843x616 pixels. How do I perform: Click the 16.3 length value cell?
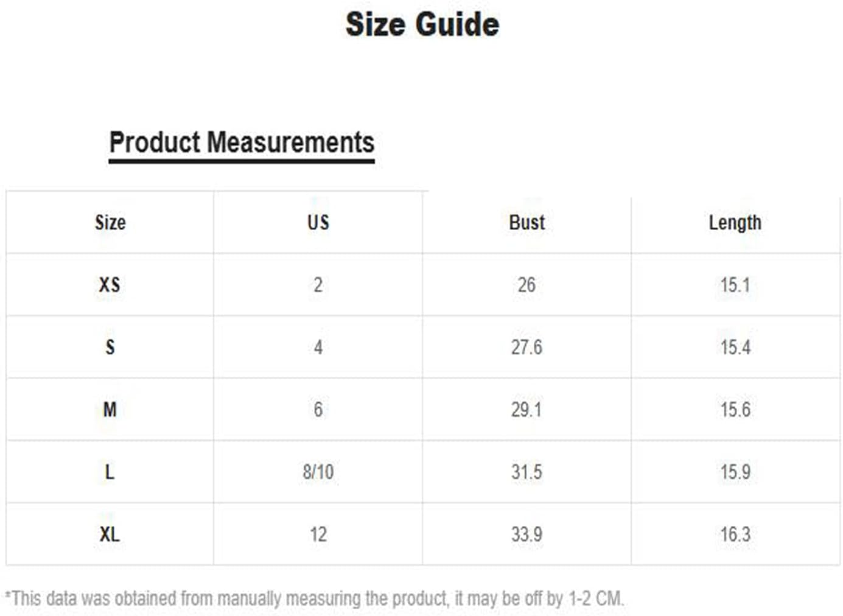735,534
